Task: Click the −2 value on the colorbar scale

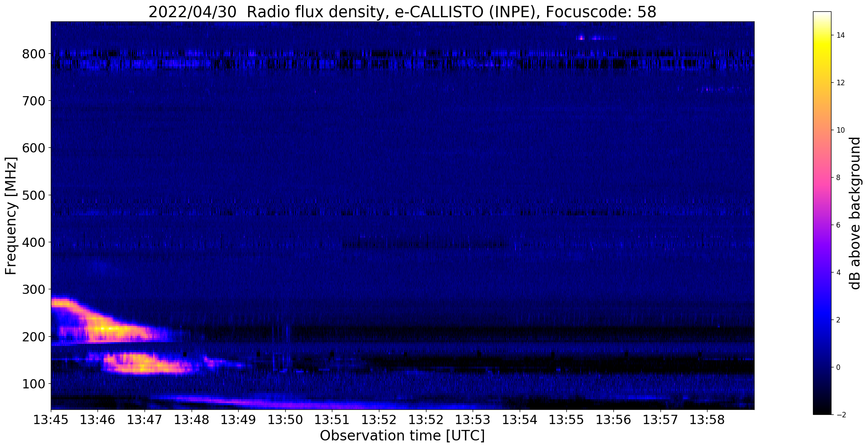Action: [841, 415]
